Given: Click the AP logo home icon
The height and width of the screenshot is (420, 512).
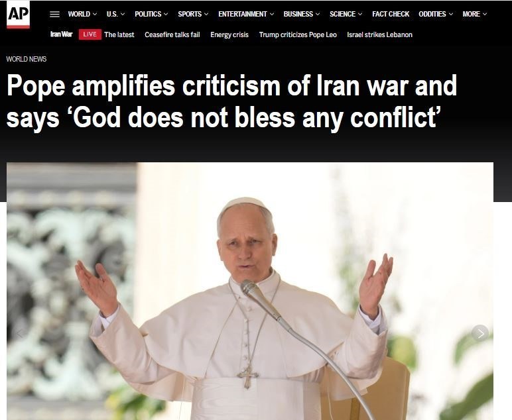Looking at the screenshot, I should pos(19,15).
